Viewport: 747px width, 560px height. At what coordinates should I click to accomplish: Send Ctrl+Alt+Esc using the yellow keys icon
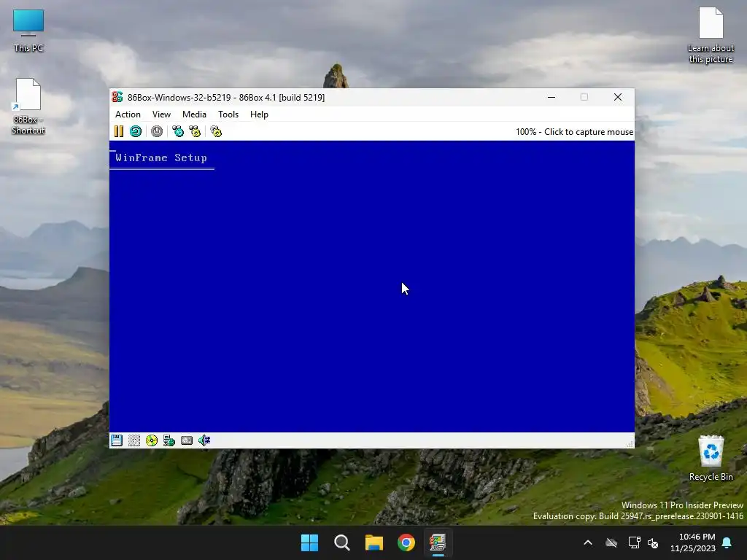(x=195, y=131)
